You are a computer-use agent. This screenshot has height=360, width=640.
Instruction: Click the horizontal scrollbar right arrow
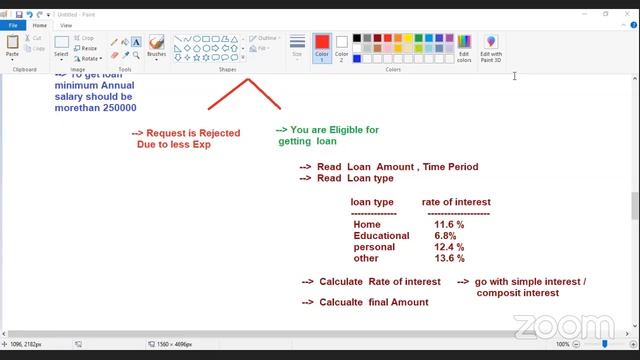[627, 333]
